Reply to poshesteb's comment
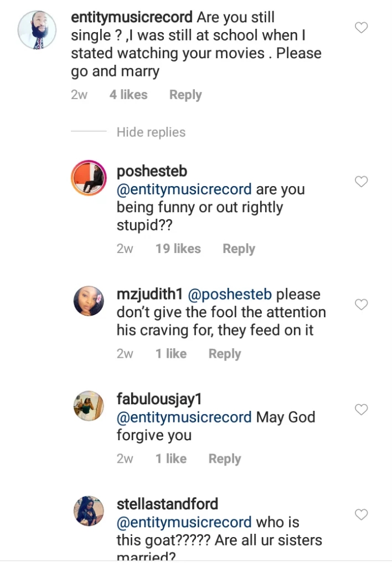Screen dimensions: 392x567 point(239,249)
